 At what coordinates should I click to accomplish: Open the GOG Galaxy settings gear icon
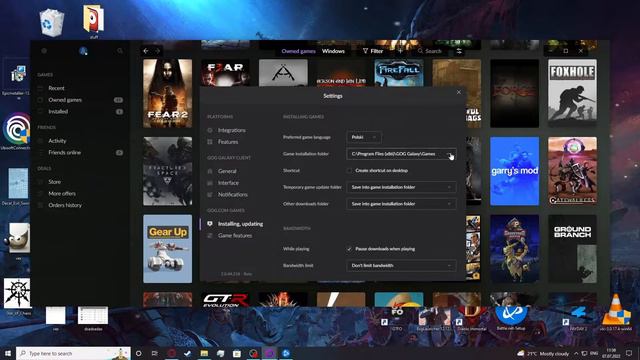tap(44, 51)
